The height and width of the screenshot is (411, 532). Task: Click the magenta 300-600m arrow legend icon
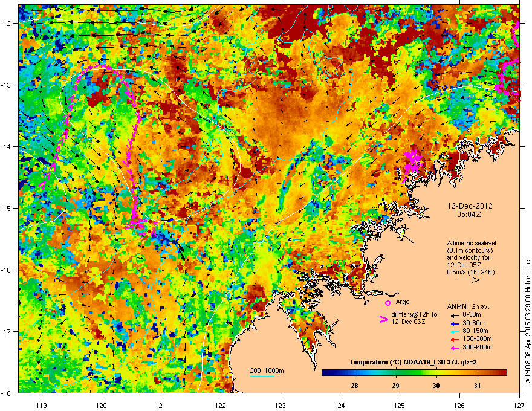pyautogui.click(x=455, y=348)
